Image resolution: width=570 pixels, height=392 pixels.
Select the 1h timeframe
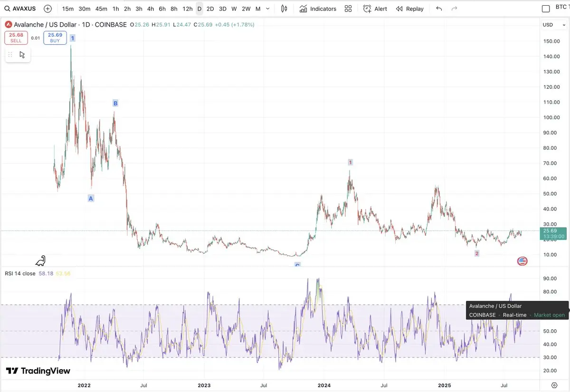point(116,9)
